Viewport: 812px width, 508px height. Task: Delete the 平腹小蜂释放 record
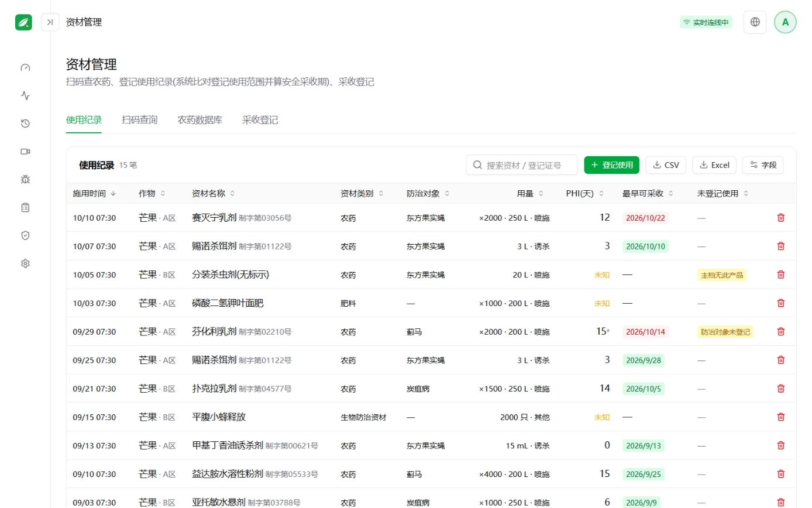click(x=780, y=417)
